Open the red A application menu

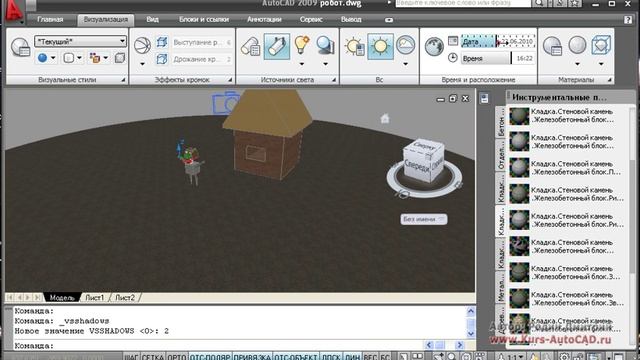14,12
